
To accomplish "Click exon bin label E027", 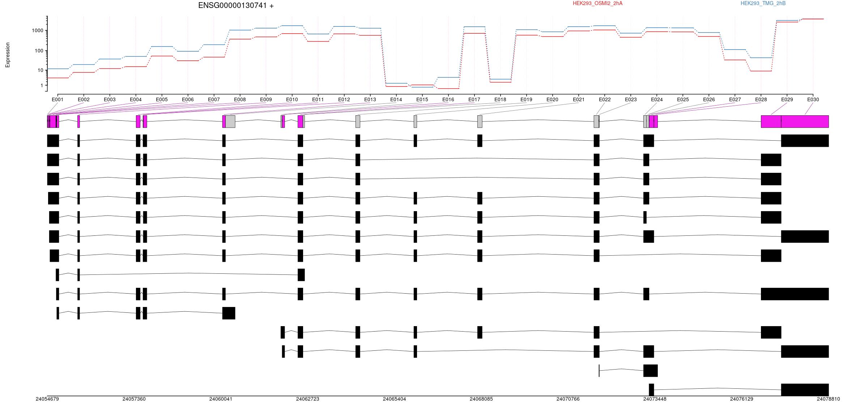I will pos(735,99).
